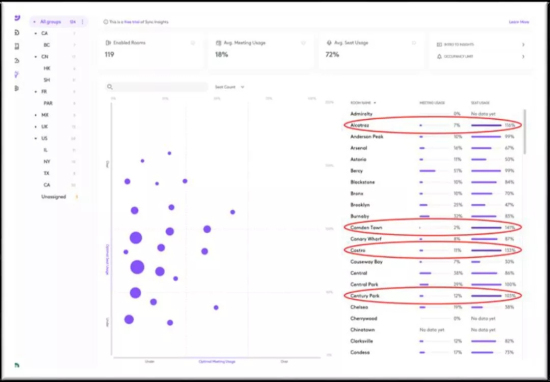This screenshot has height=382, width=550.
Task: Collapse the All groups tree arrow
Action: [34, 22]
